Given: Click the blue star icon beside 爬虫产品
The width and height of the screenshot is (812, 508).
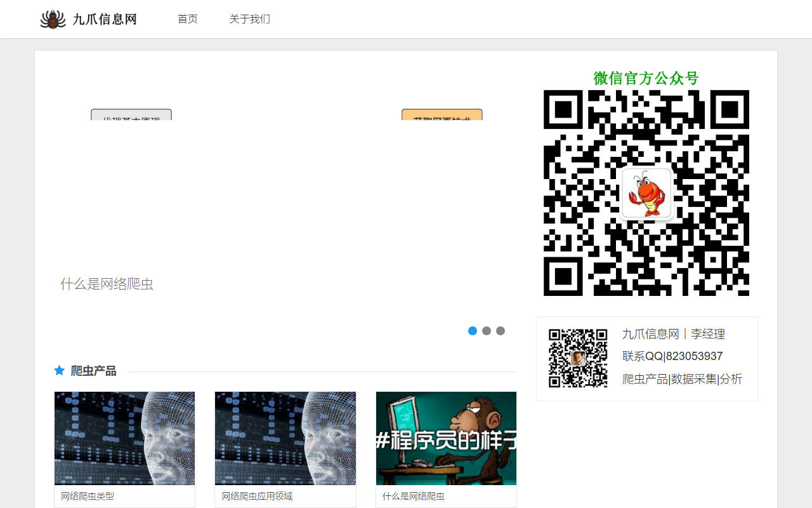Looking at the screenshot, I should [x=60, y=370].
